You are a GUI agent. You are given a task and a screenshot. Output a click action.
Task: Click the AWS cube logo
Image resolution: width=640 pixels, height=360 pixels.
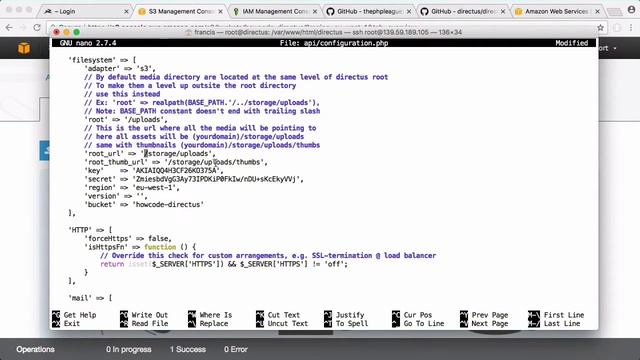(x=24, y=48)
